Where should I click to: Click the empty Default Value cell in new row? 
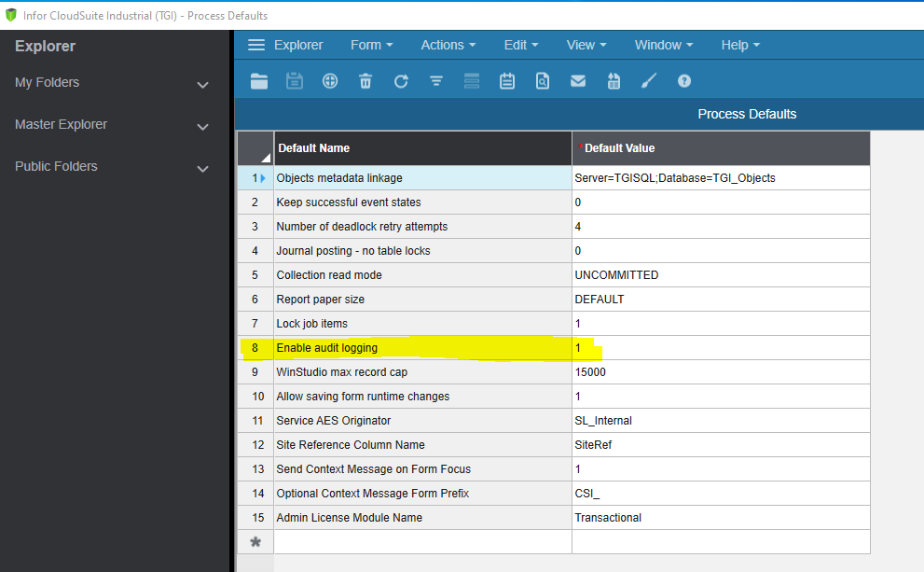coord(721,542)
